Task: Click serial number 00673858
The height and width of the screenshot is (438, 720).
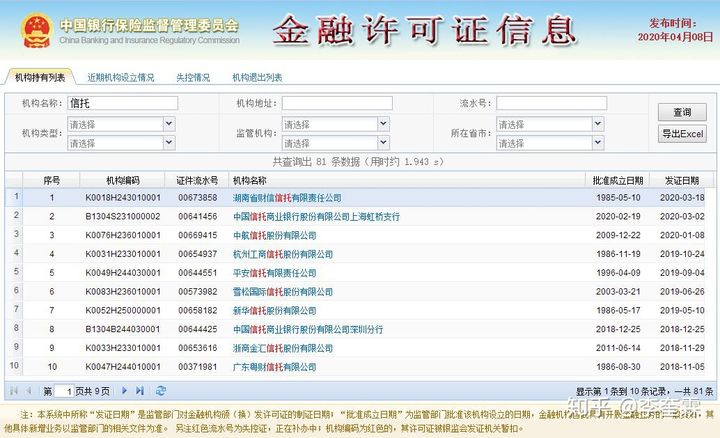Action: (x=197, y=198)
